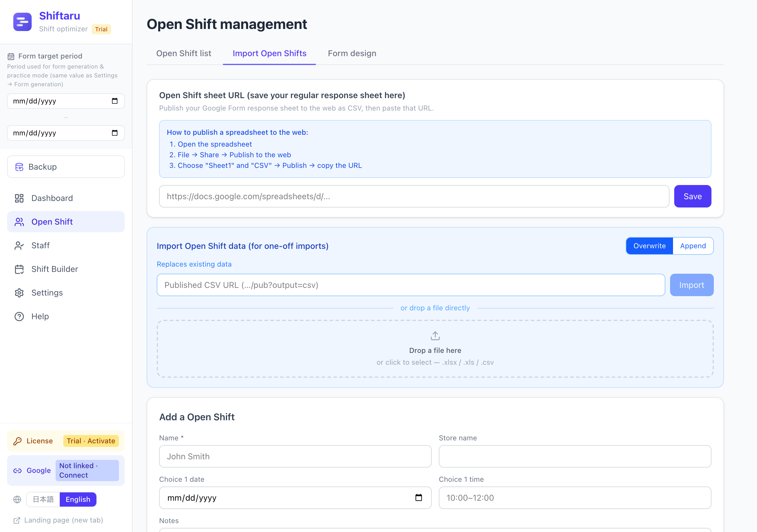757x532 pixels.
Task: Select Overwrite import mode
Action: pyautogui.click(x=649, y=246)
